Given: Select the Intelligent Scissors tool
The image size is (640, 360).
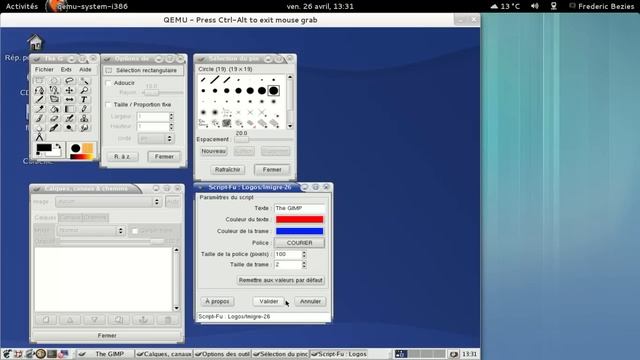Looking at the screenshot, I should click(54, 90).
